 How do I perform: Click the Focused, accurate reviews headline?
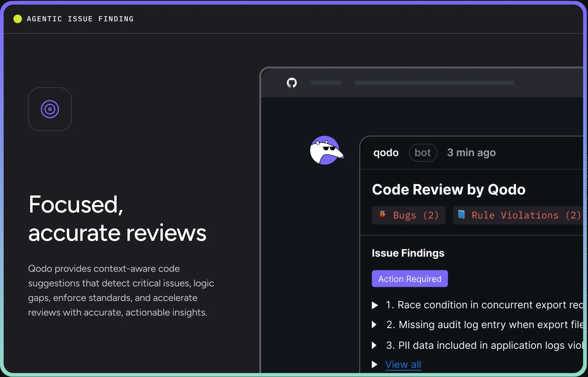117,218
